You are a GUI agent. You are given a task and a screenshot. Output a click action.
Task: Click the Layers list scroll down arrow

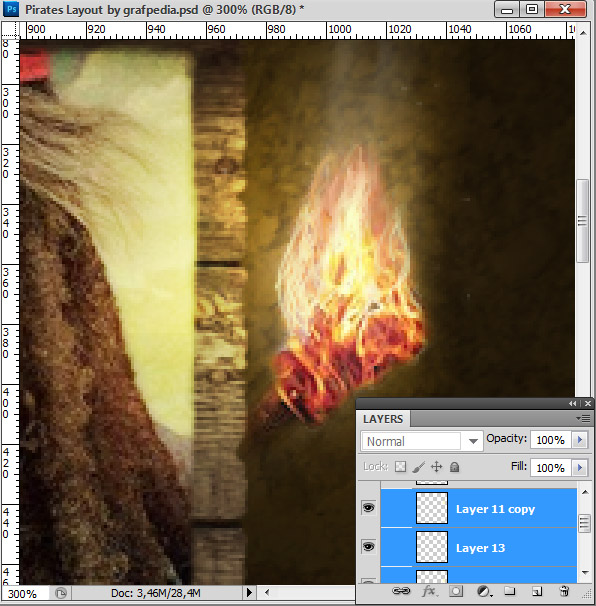pos(585,572)
